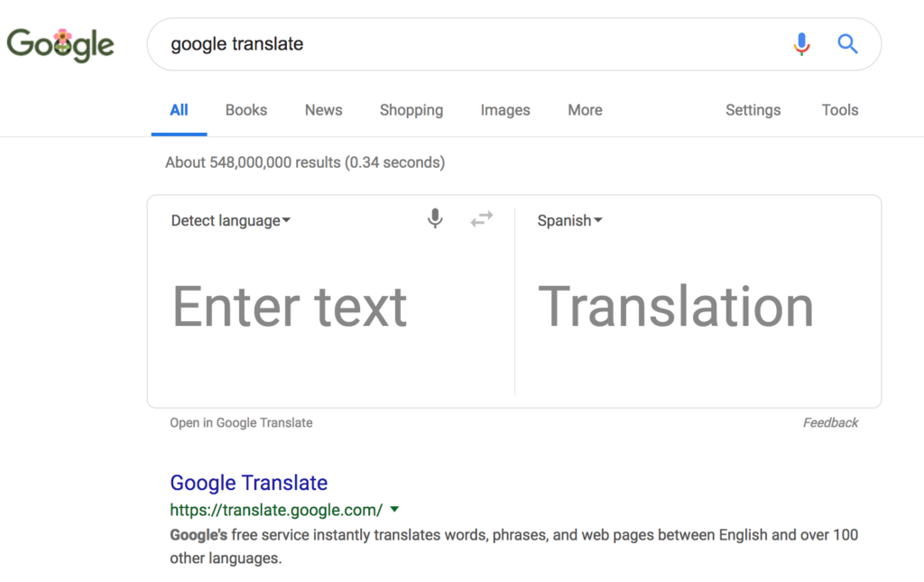Switch to the Images tab
This screenshot has height=582, width=924.
coord(505,110)
